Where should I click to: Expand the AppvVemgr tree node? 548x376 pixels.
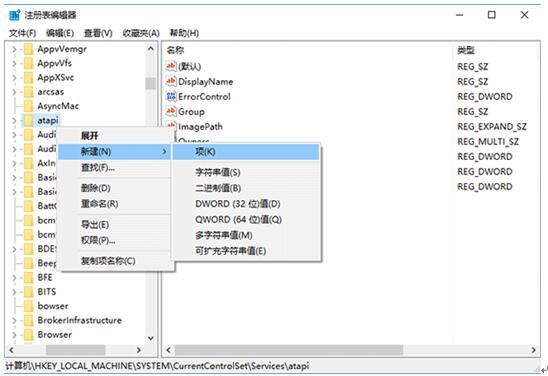click(x=14, y=49)
